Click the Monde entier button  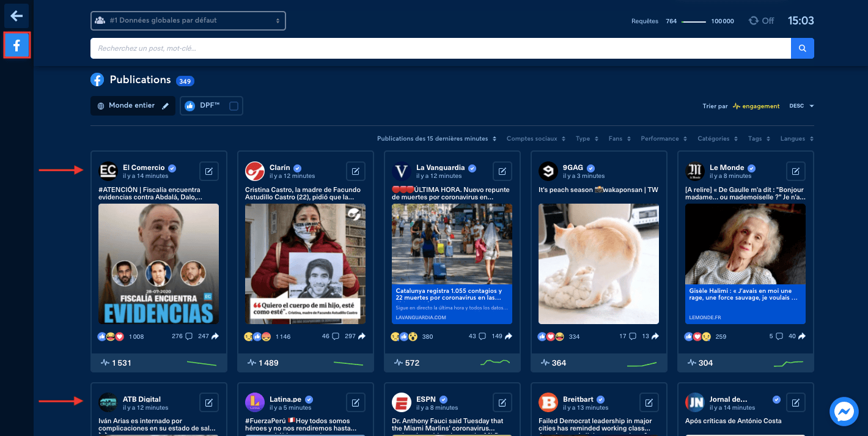pos(132,106)
